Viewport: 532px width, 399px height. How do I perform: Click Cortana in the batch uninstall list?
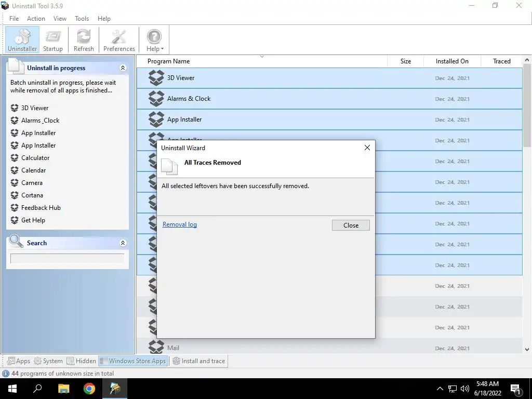pos(32,195)
